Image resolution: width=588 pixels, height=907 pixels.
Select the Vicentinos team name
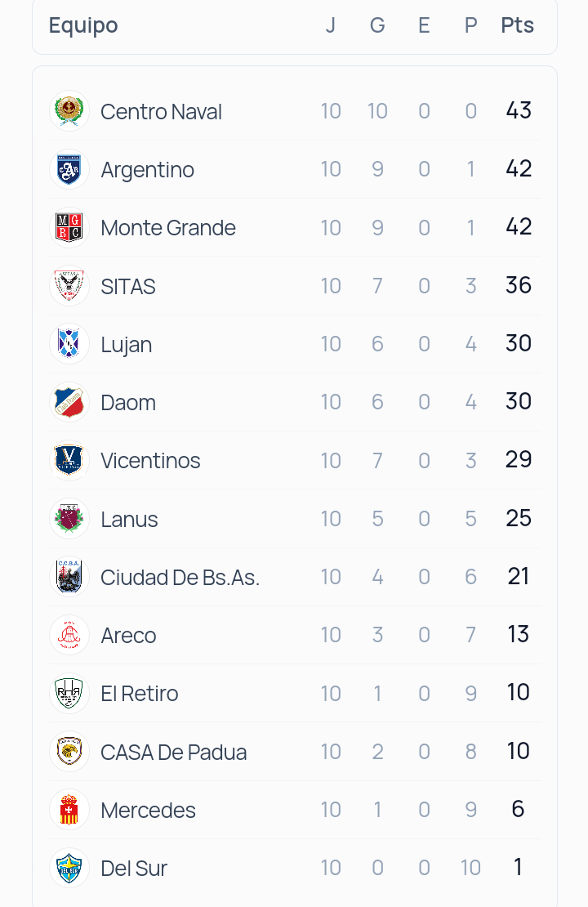(x=150, y=461)
